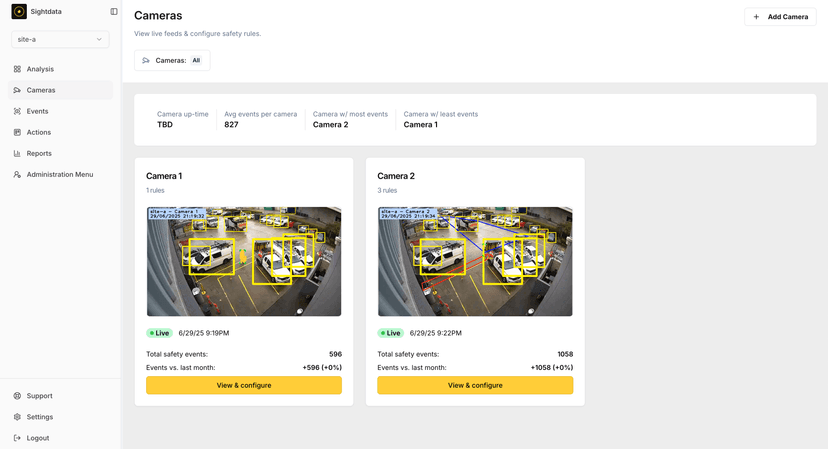Screen dimensions: 828x449
Task: Click the Logout arrow icon
Action: click(17, 438)
